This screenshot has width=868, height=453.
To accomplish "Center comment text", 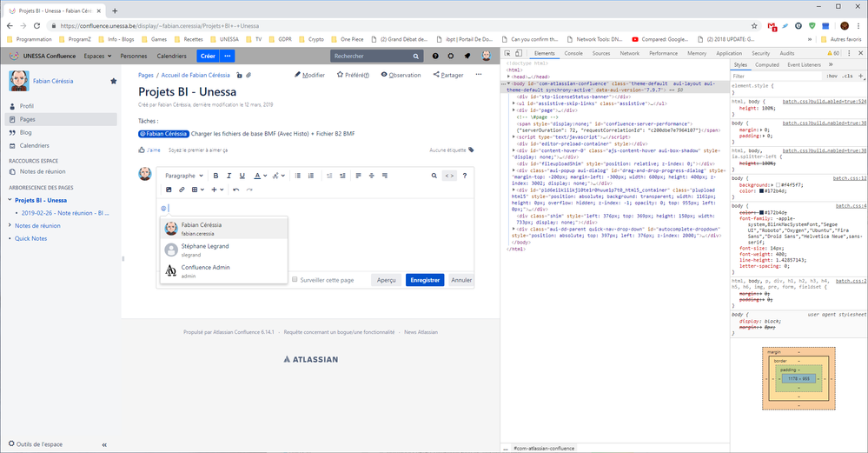I will tap(372, 176).
